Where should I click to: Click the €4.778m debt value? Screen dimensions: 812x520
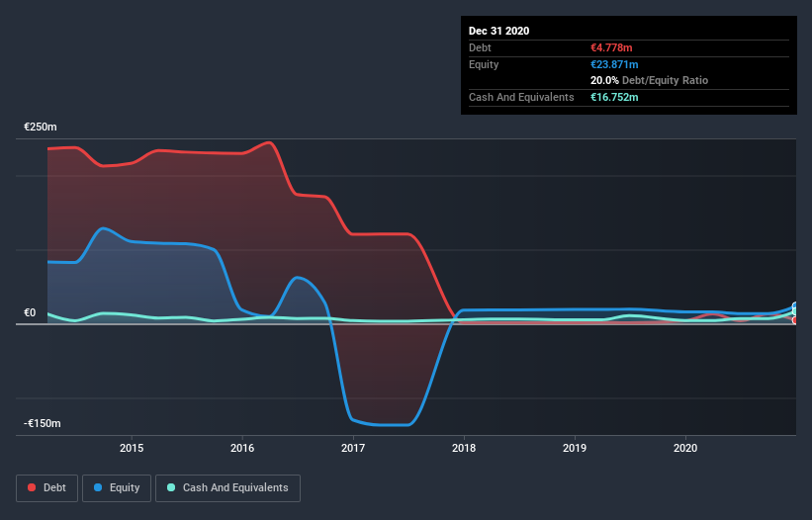point(611,47)
